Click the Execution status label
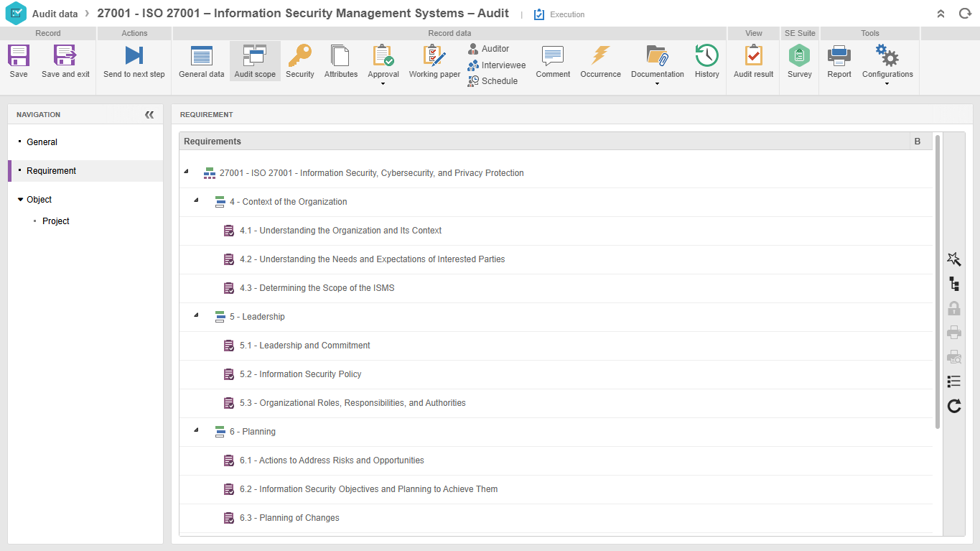This screenshot has height=551, width=980. [x=567, y=14]
